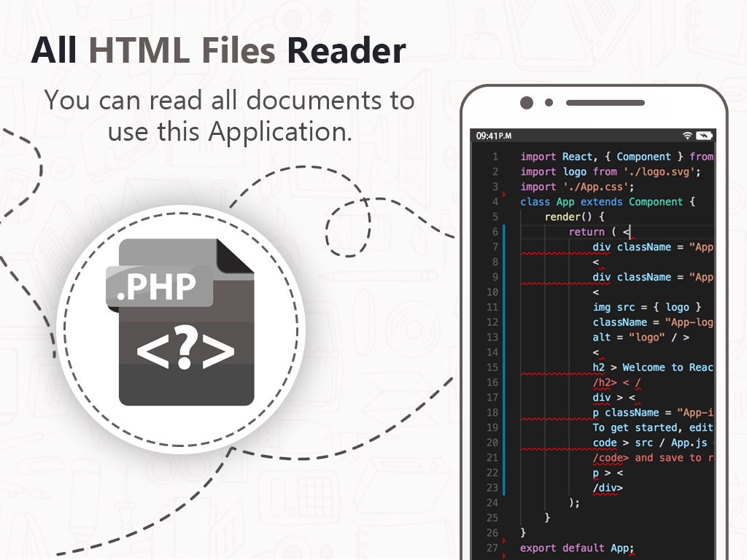
Task: Click the alt = "logo" attribute line
Action: click(x=640, y=338)
